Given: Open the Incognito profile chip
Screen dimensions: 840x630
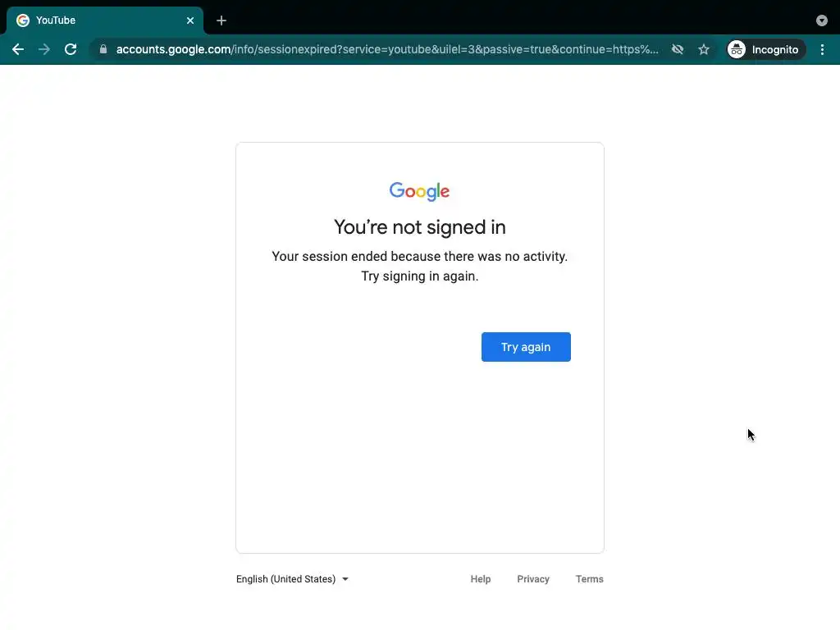Looking at the screenshot, I should pyautogui.click(x=765, y=49).
